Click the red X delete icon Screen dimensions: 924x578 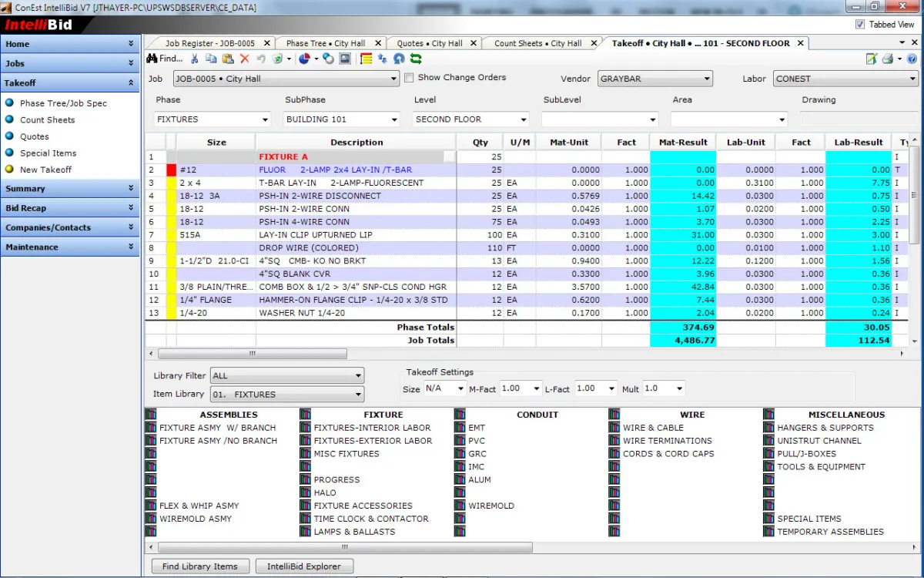245,59
